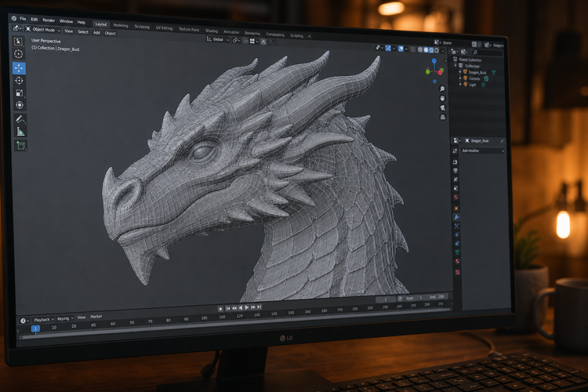Open the shading options dropdown arrow
The image size is (588, 392).
pyautogui.click(x=443, y=51)
